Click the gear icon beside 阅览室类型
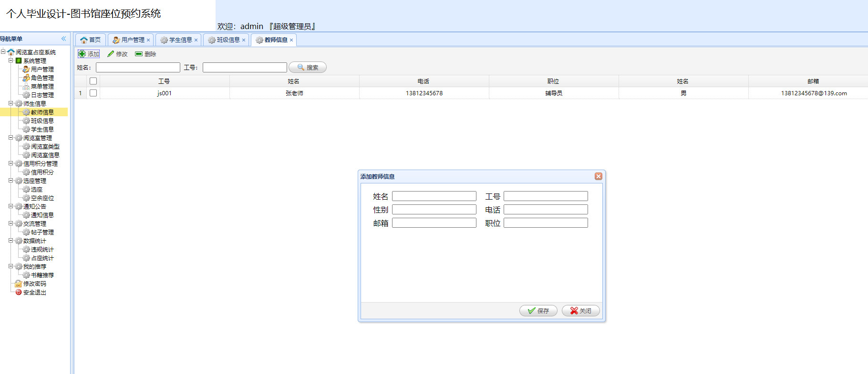Screen dimensions: 868x374 [26, 147]
